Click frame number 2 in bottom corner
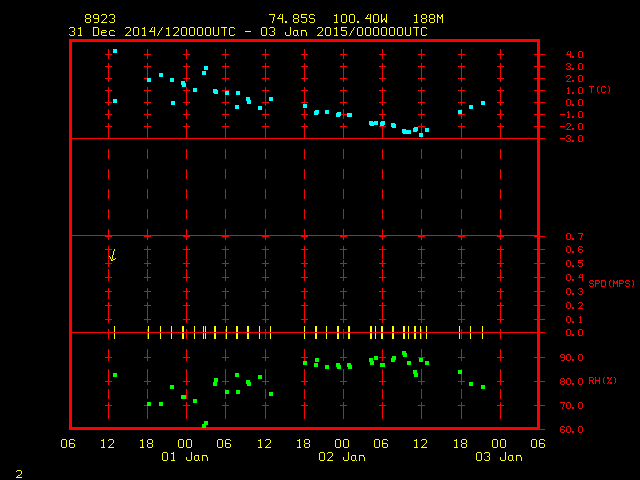The image size is (640, 480). [18, 472]
